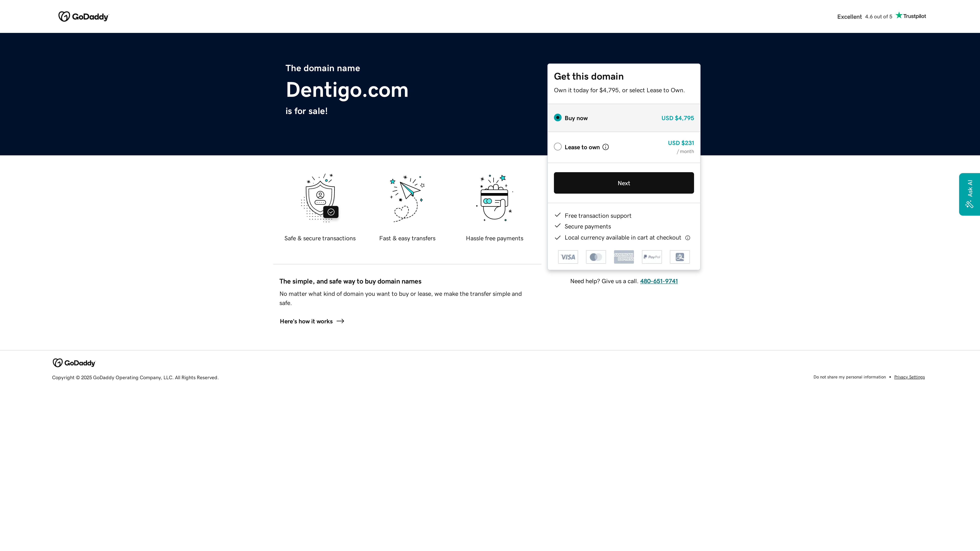
Task: Click the GoDaddy logo in the header
Action: click(x=83, y=16)
